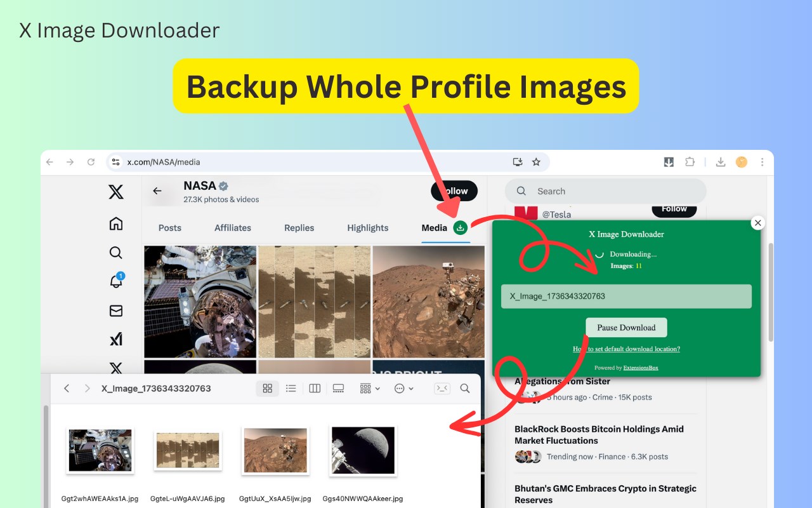Click the Finder search magnifier icon
This screenshot has height=508, width=812.
465,388
